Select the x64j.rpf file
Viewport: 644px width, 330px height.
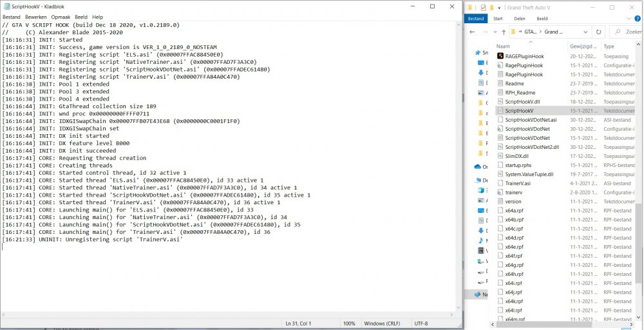coord(514,292)
